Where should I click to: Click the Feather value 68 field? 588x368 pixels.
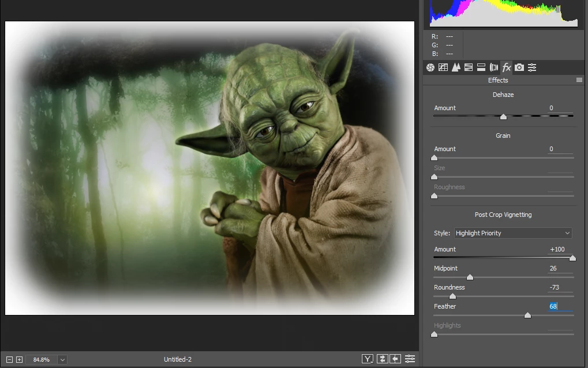[560, 306]
